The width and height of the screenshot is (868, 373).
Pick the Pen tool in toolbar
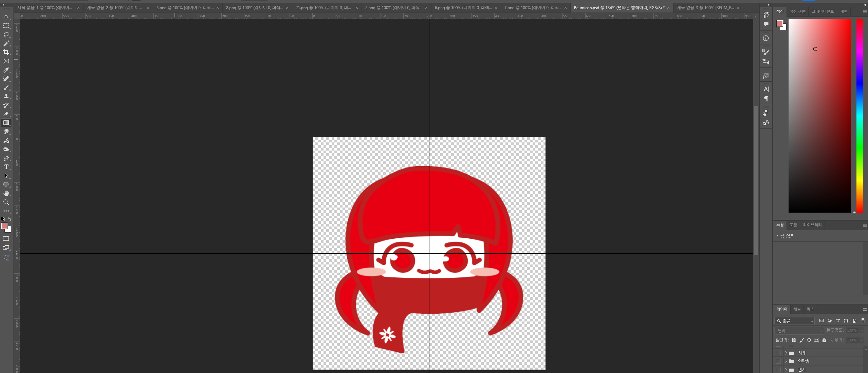[x=6, y=158]
